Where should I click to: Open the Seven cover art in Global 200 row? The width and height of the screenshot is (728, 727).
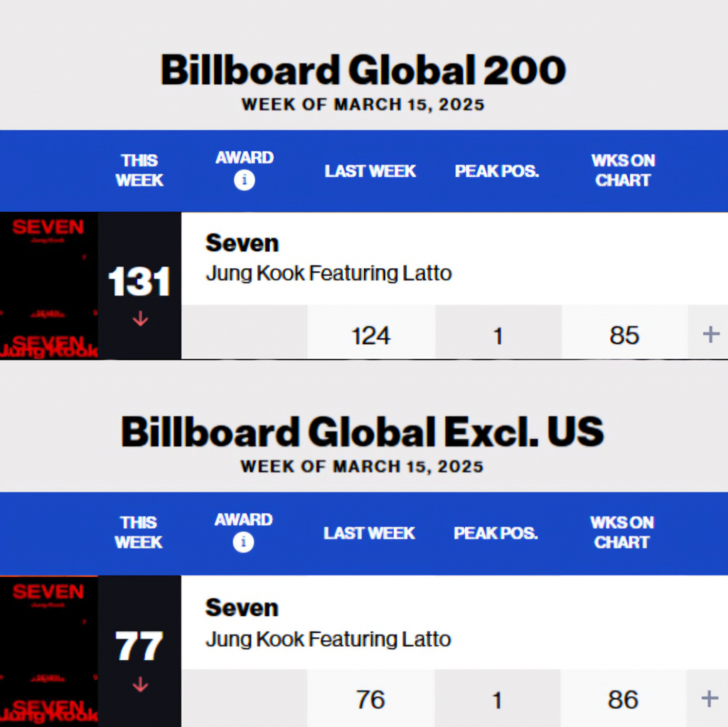tap(48, 285)
